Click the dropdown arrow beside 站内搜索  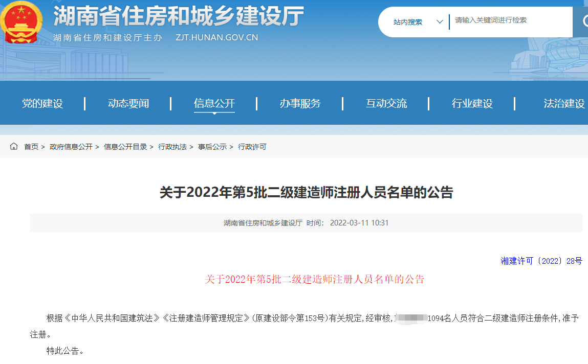440,21
